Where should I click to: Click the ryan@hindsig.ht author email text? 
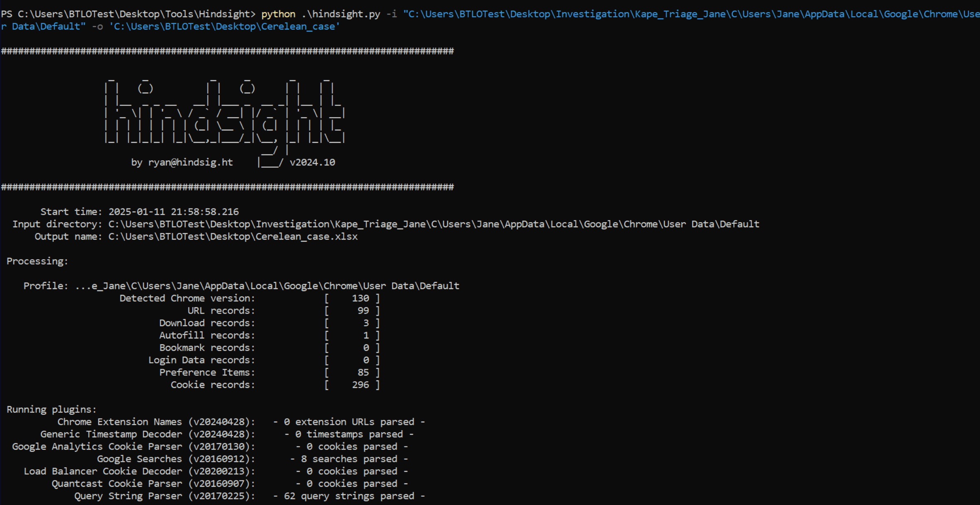pyautogui.click(x=190, y=162)
